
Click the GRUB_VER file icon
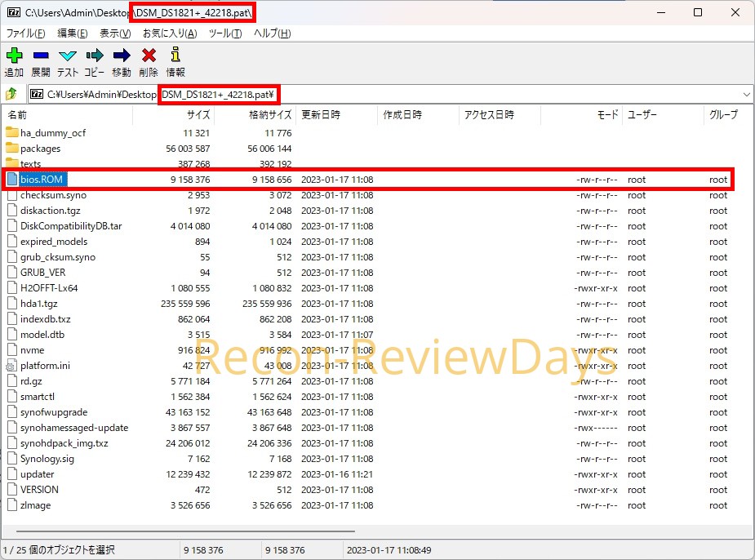(12, 273)
